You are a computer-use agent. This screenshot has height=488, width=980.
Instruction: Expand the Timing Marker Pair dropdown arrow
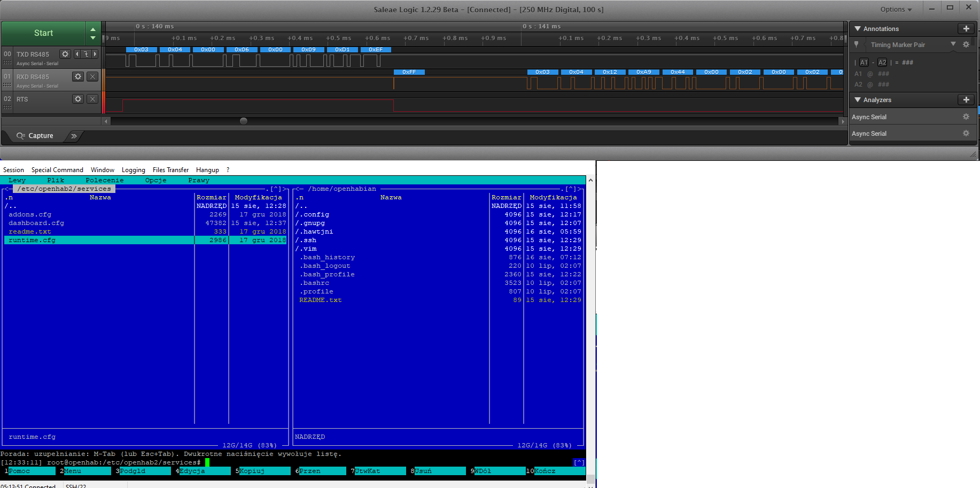[953, 44]
